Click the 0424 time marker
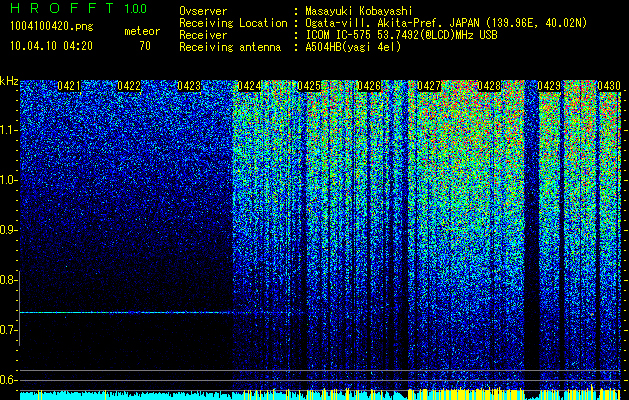629x400 pixels. [x=249, y=86]
